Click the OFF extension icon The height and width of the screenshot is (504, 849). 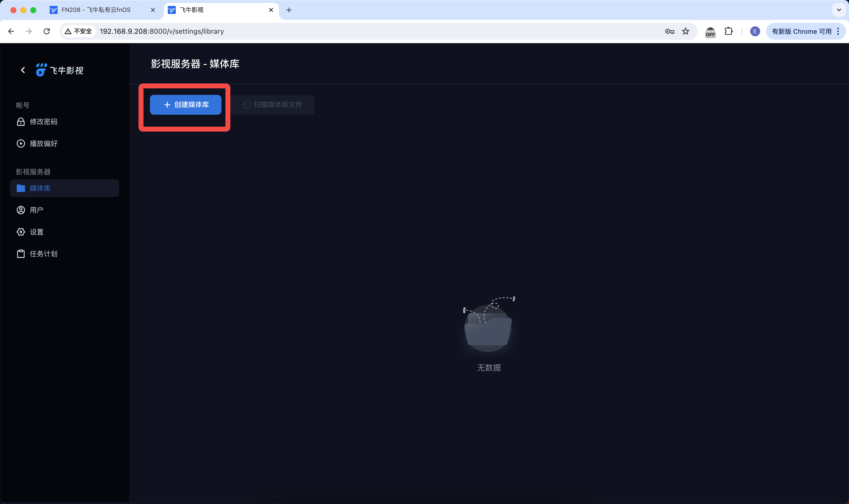[710, 32]
